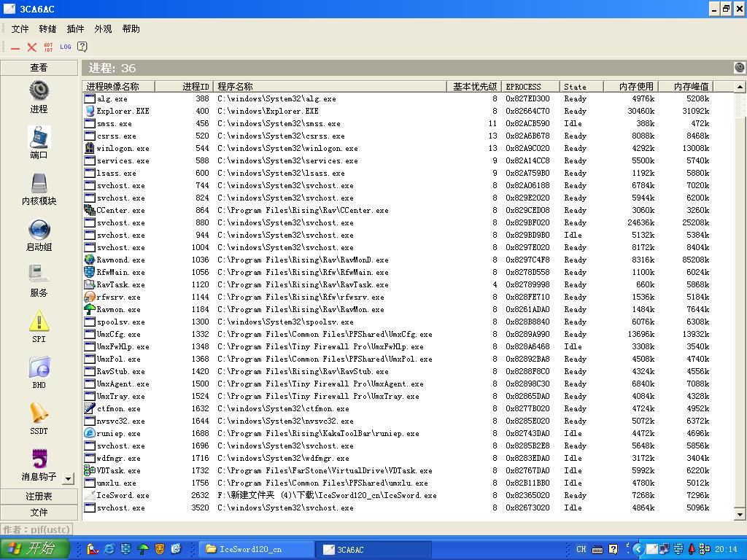This screenshot has height=560, width=747.
Task: Open the 插件 menu
Action: 75,29
